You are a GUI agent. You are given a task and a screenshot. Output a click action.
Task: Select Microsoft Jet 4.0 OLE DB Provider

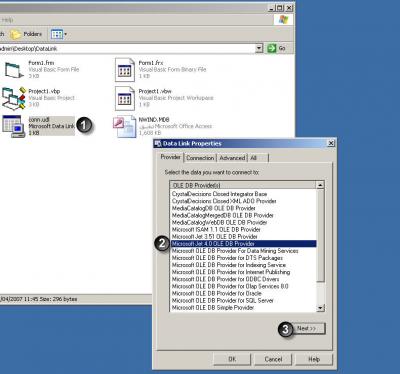[x=243, y=244]
